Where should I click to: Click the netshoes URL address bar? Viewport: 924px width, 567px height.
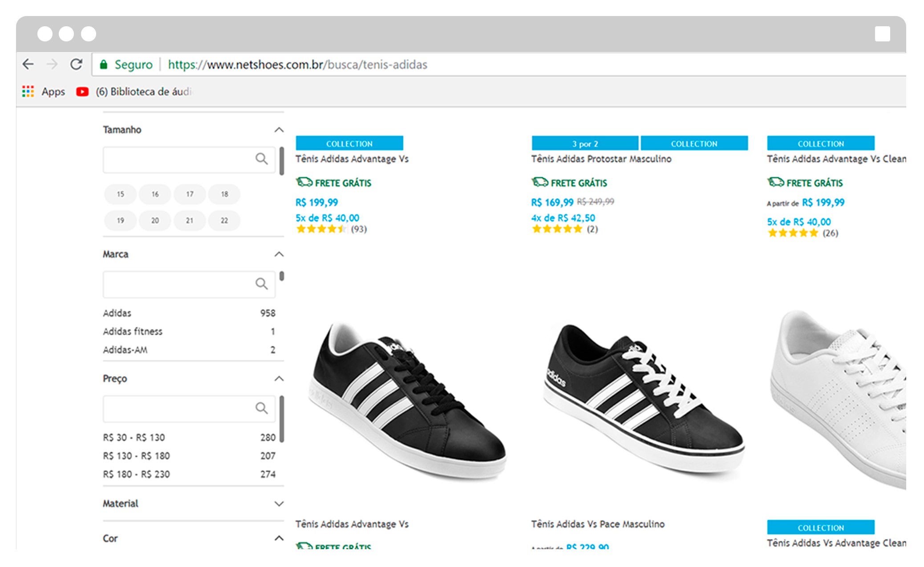click(x=498, y=65)
